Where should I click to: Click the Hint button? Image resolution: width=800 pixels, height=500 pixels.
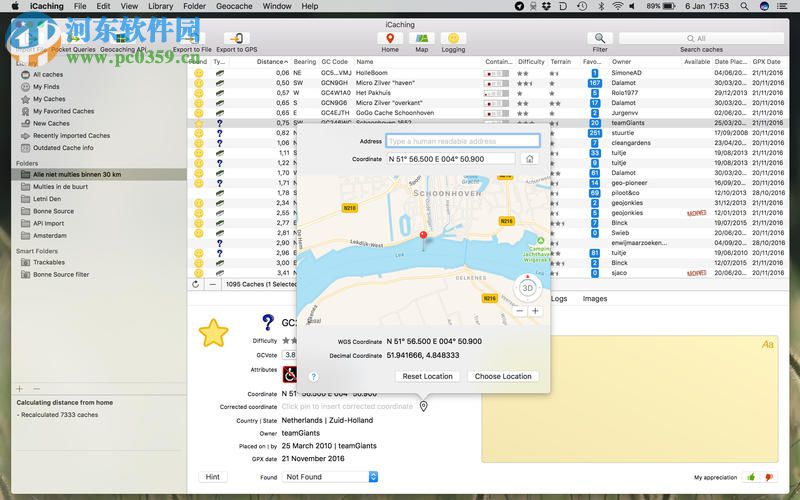[x=213, y=477]
